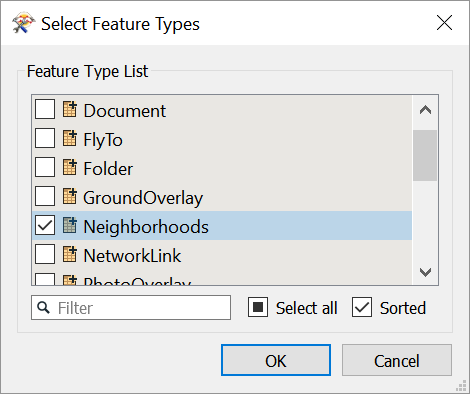Select the NetworkLink list item
Image resolution: width=470 pixels, height=394 pixels.
[x=222, y=255]
